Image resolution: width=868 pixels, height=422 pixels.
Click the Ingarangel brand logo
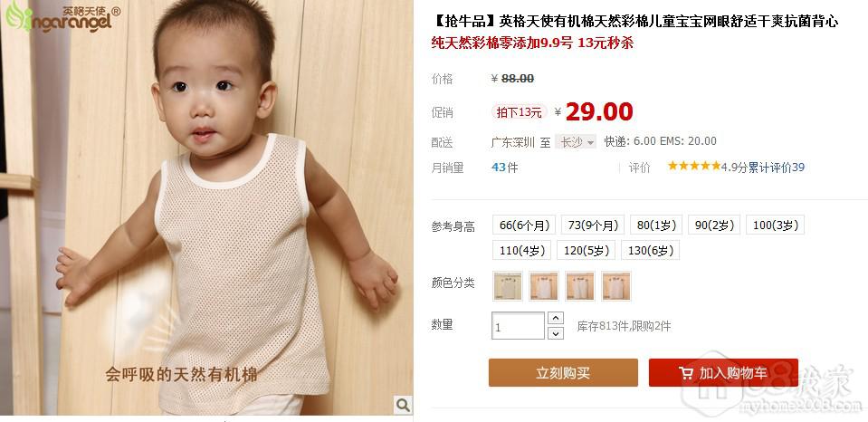[x=62, y=17]
